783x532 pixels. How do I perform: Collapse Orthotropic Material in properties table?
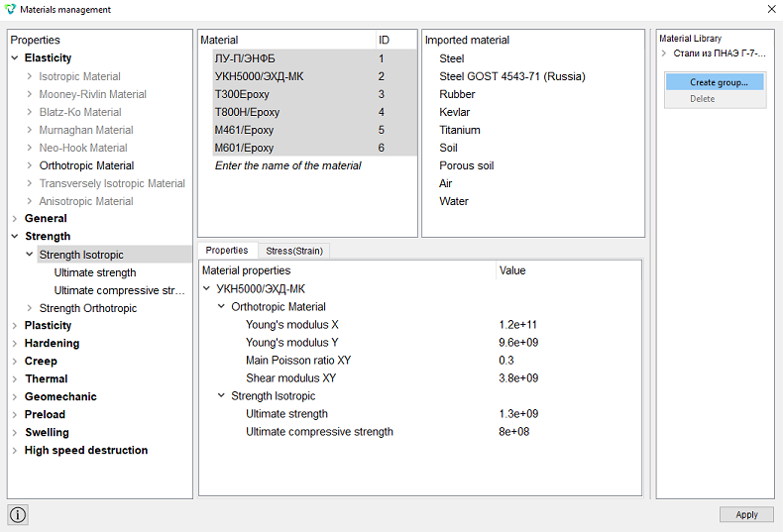coord(221,306)
